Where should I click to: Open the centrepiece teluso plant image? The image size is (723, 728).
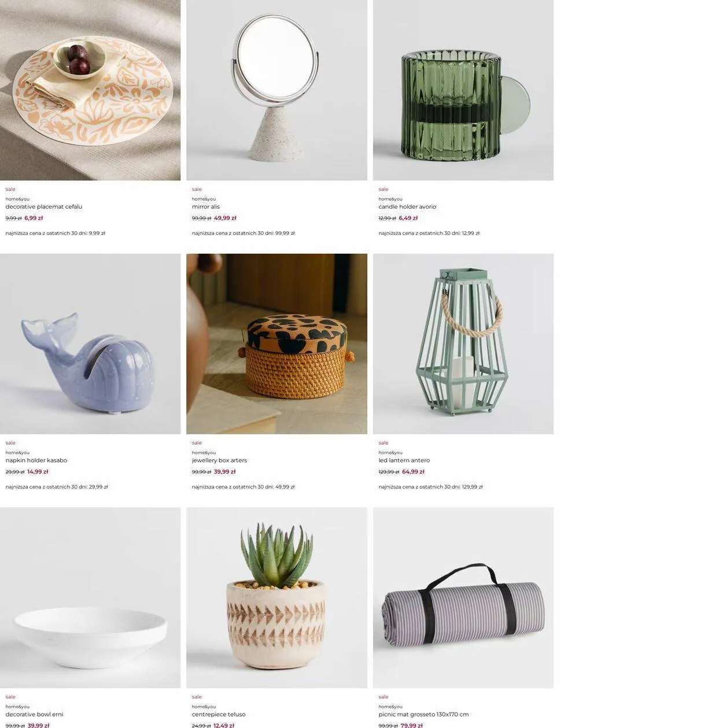coord(276,597)
